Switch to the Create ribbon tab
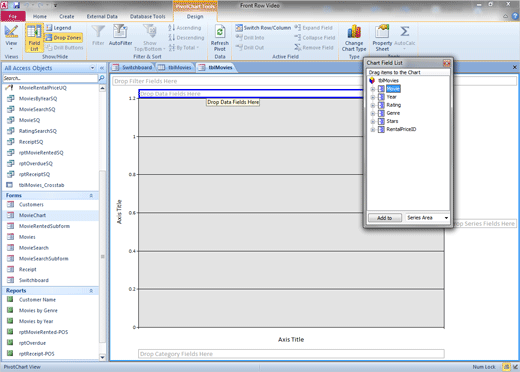 (67, 16)
